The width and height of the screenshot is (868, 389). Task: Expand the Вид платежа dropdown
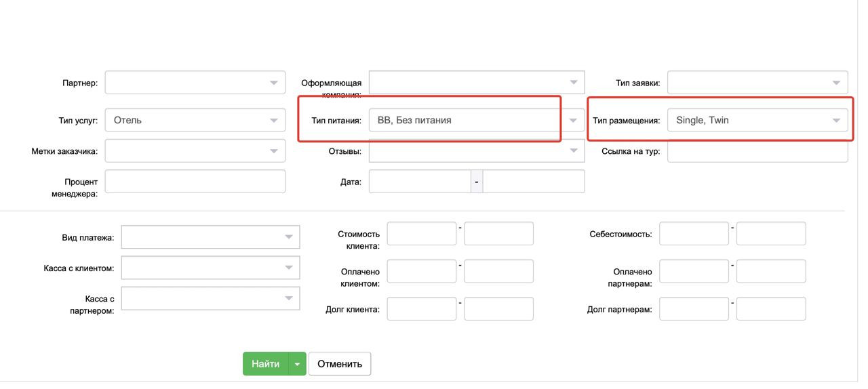click(x=210, y=237)
